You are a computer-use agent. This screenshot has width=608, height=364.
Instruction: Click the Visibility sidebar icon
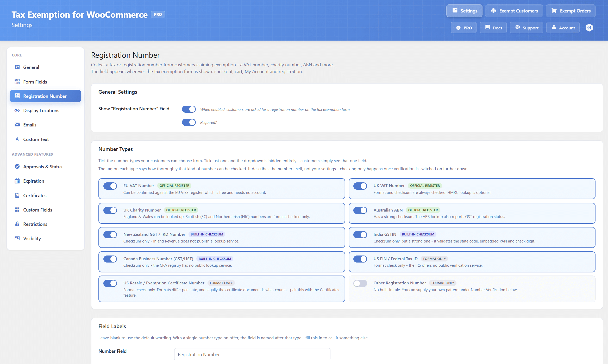click(17, 238)
